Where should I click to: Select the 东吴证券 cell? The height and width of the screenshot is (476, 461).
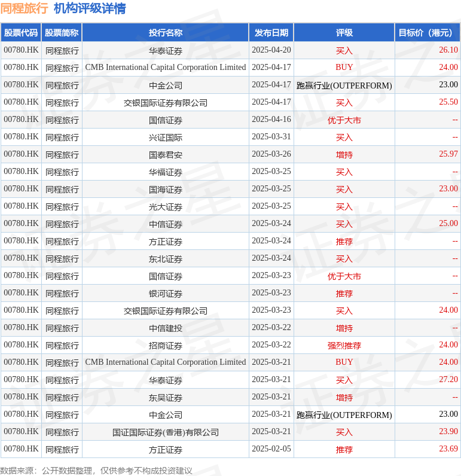(x=166, y=398)
